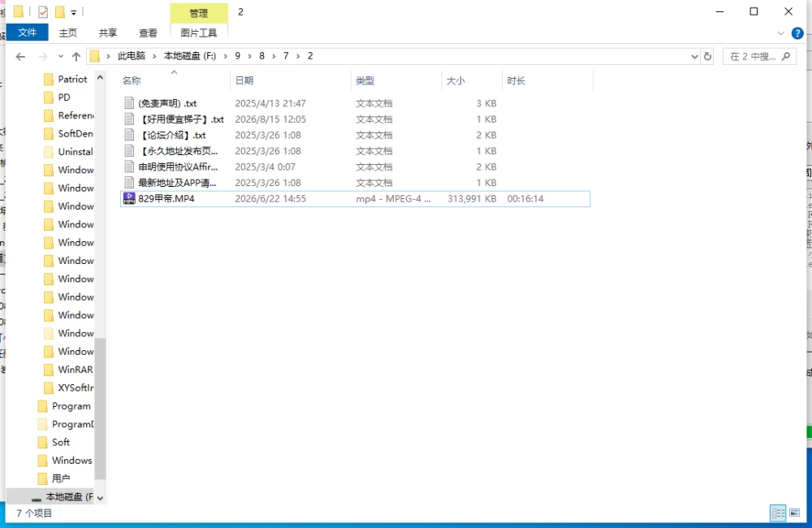The image size is (812, 528).
Task: Click the navigation pane scroll up arrow
Action: pos(101,78)
